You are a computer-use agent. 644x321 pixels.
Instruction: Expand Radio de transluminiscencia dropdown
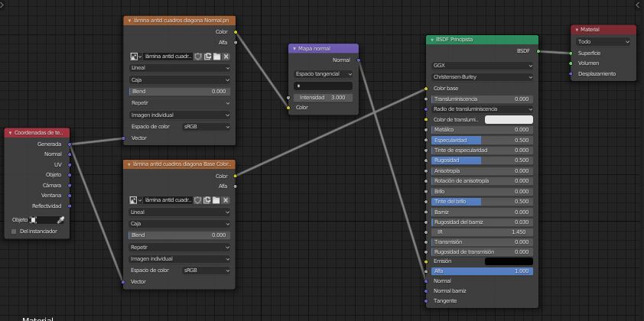coord(482,109)
